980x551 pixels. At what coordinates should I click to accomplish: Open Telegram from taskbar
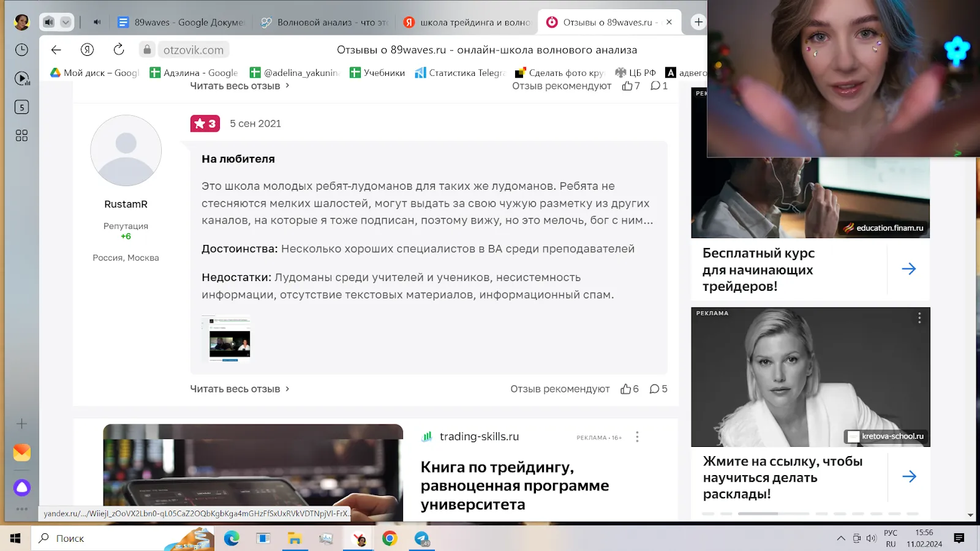422,538
